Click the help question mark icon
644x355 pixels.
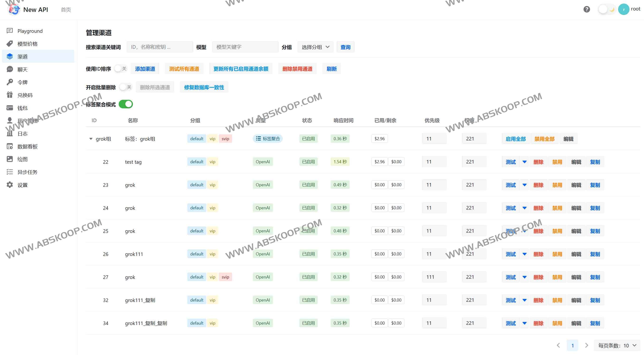(587, 10)
